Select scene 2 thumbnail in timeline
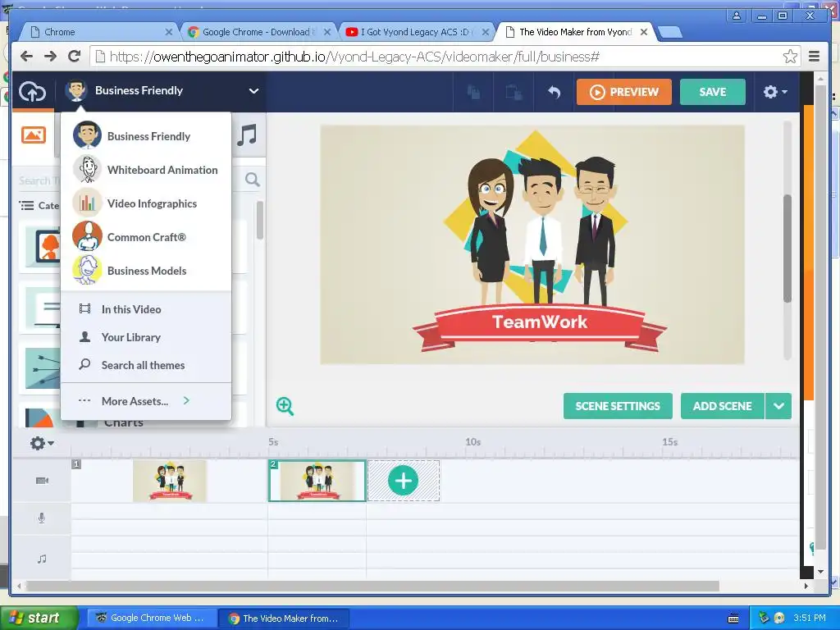This screenshot has height=630, width=840. [x=317, y=481]
